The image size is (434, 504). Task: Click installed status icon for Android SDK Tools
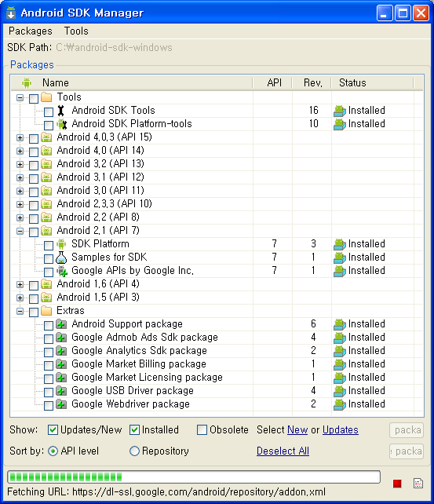click(340, 111)
